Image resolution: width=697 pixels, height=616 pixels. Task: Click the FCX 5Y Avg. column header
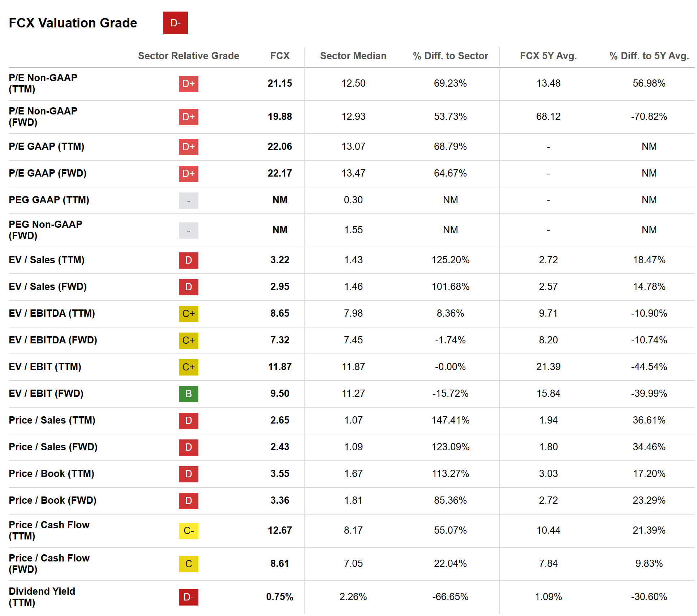(548, 56)
